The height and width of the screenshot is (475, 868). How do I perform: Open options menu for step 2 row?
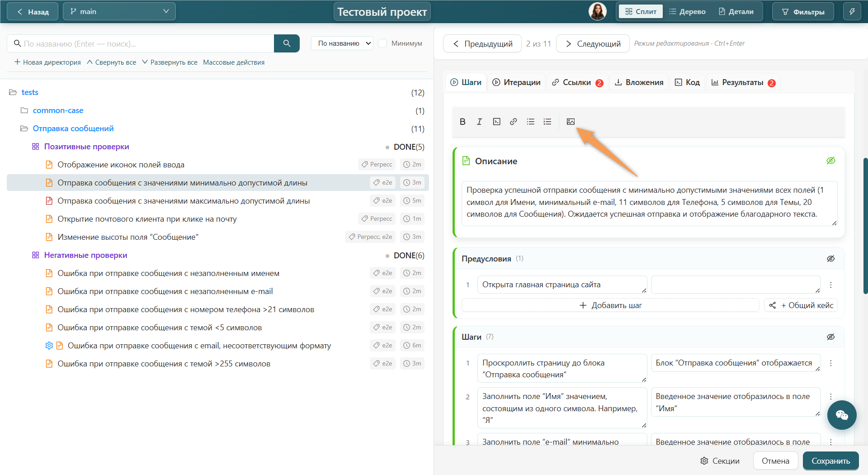(x=830, y=396)
